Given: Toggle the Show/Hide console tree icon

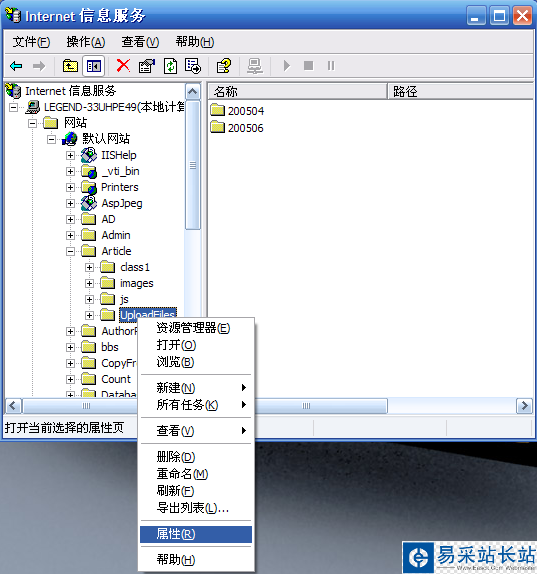Looking at the screenshot, I should pyautogui.click(x=94, y=66).
